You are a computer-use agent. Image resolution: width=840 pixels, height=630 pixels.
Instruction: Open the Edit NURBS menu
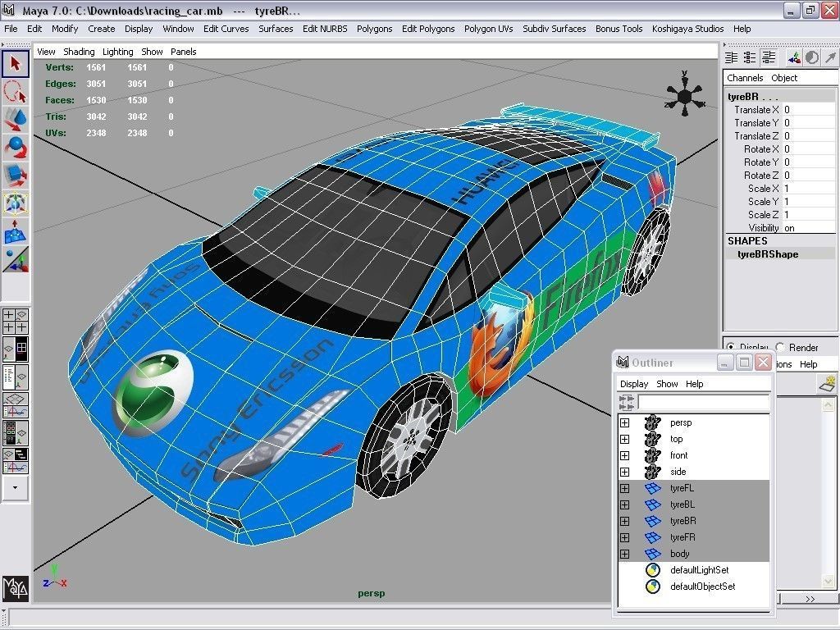[x=325, y=29]
